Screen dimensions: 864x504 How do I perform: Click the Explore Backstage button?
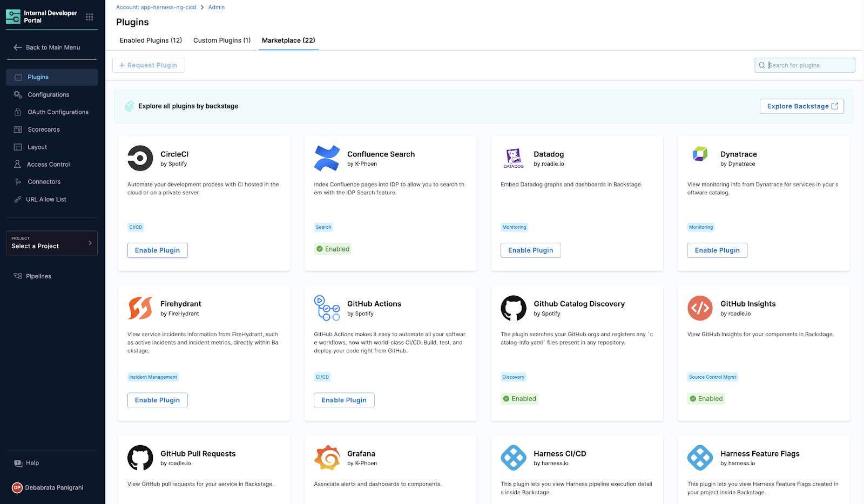[x=801, y=106]
